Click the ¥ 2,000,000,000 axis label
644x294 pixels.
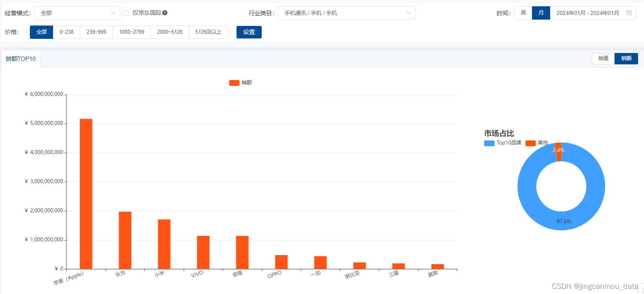tap(44, 211)
